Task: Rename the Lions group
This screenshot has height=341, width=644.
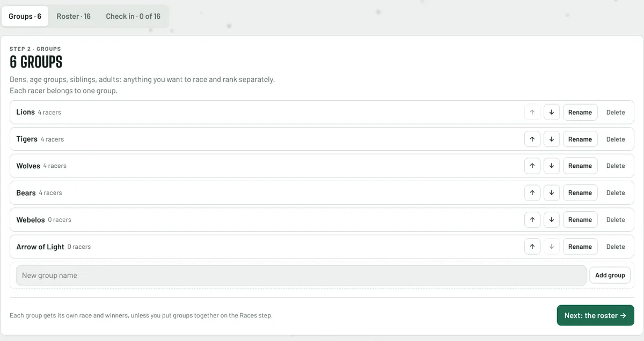Action: [x=580, y=112]
